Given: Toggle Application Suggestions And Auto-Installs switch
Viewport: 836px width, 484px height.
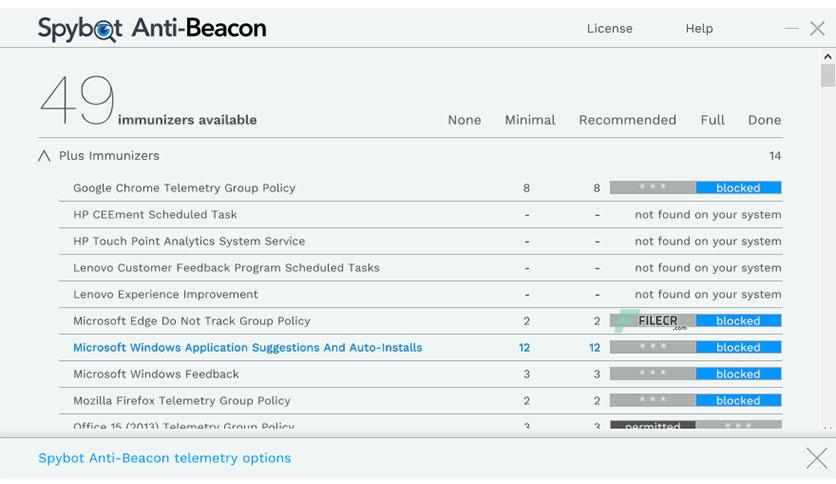Looking at the screenshot, I should tap(696, 347).
